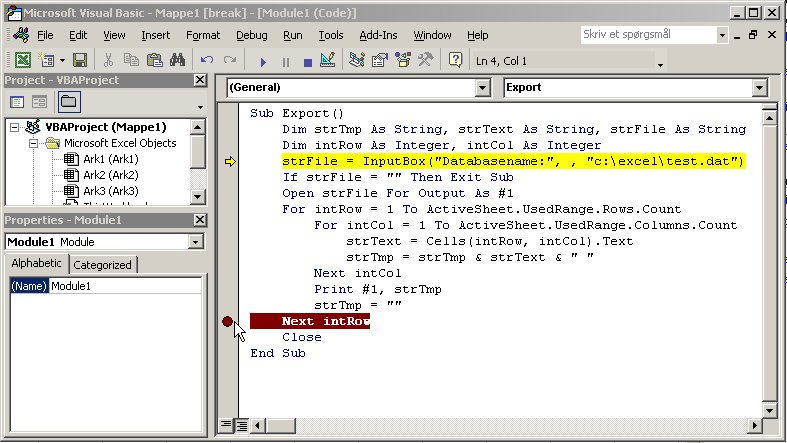Click the Save toolbar icon
Image resolution: width=787 pixels, height=443 pixels.
coord(79,61)
